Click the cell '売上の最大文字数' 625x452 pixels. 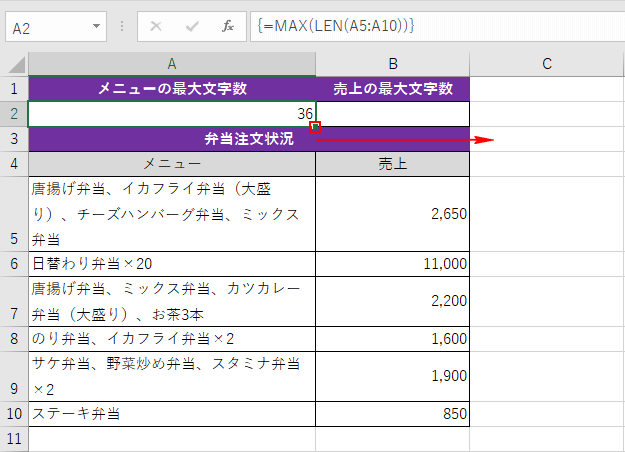393,89
